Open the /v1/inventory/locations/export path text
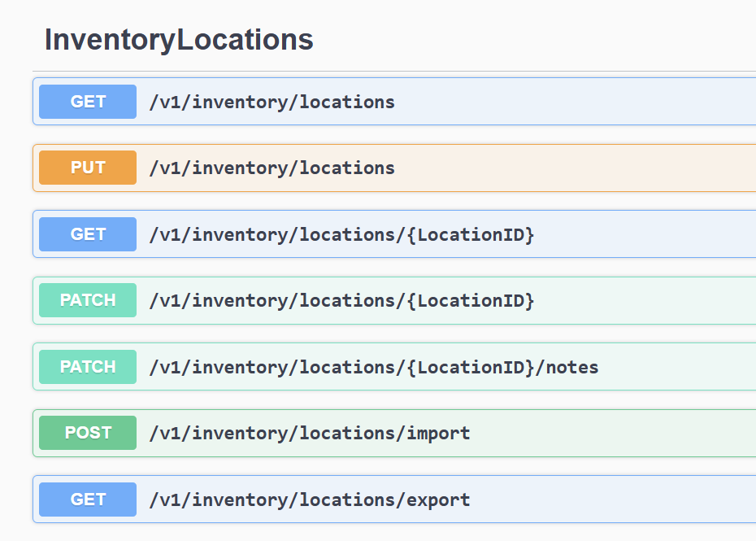The image size is (756, 541). [309, 500]
